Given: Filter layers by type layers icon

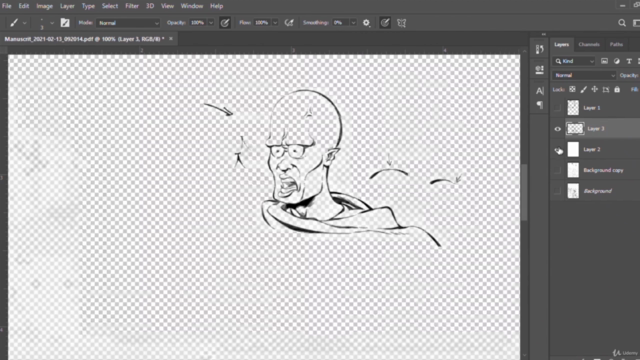Looking at the screenshot, I should [x=629, y=61].
